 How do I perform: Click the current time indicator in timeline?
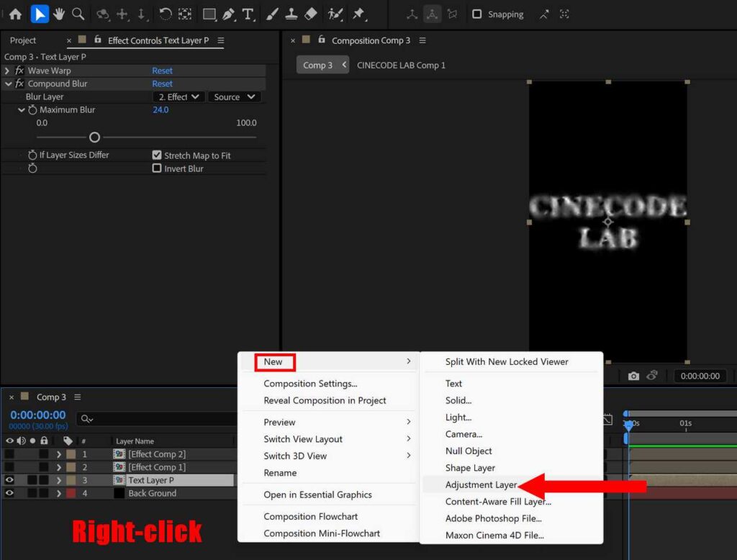pyautogui.click(x=628, y=425)
